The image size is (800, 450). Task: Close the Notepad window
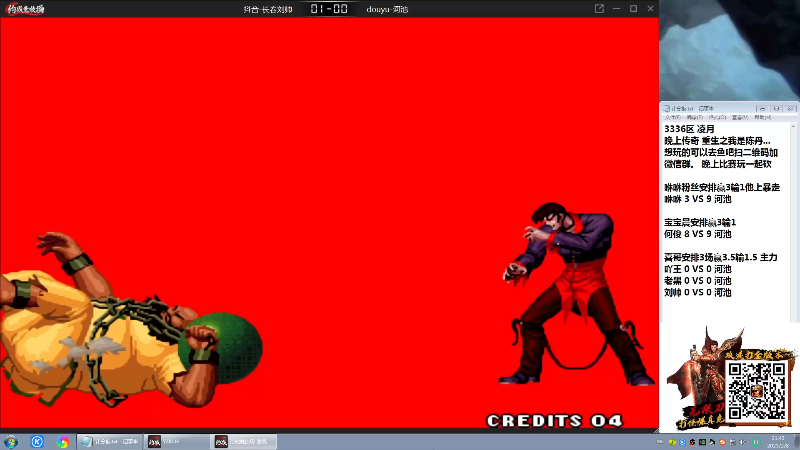pyautogui.click(x=790, y=109)
